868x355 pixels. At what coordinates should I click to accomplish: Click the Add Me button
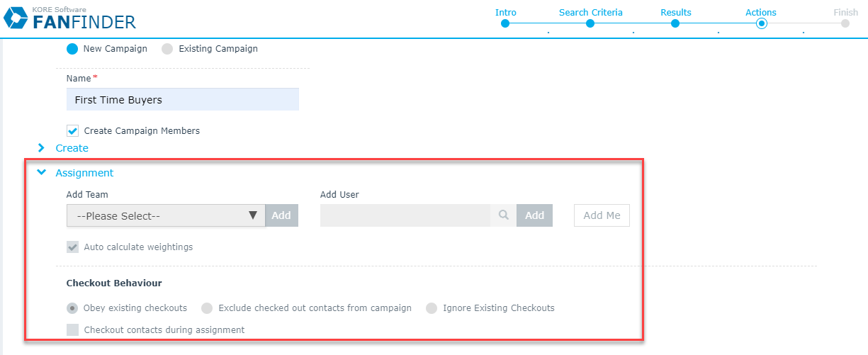pos(602,215)
